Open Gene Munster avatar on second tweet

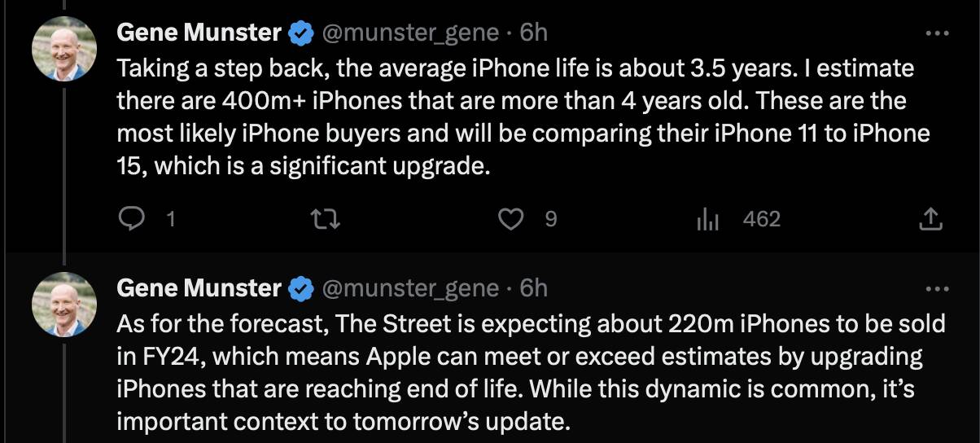click(63, 305)
